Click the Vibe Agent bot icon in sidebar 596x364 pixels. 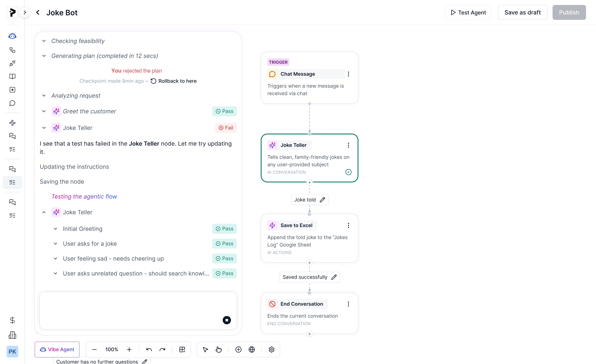click(12, 36)
